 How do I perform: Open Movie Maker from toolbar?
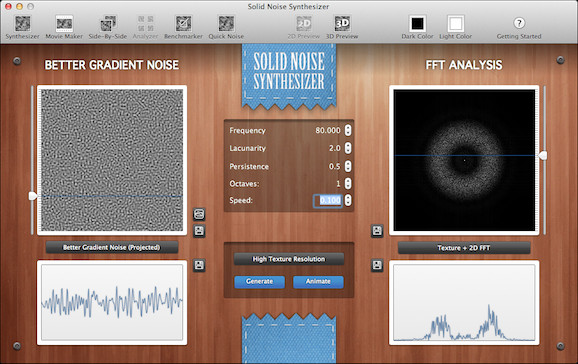click(x=64, y=27)
